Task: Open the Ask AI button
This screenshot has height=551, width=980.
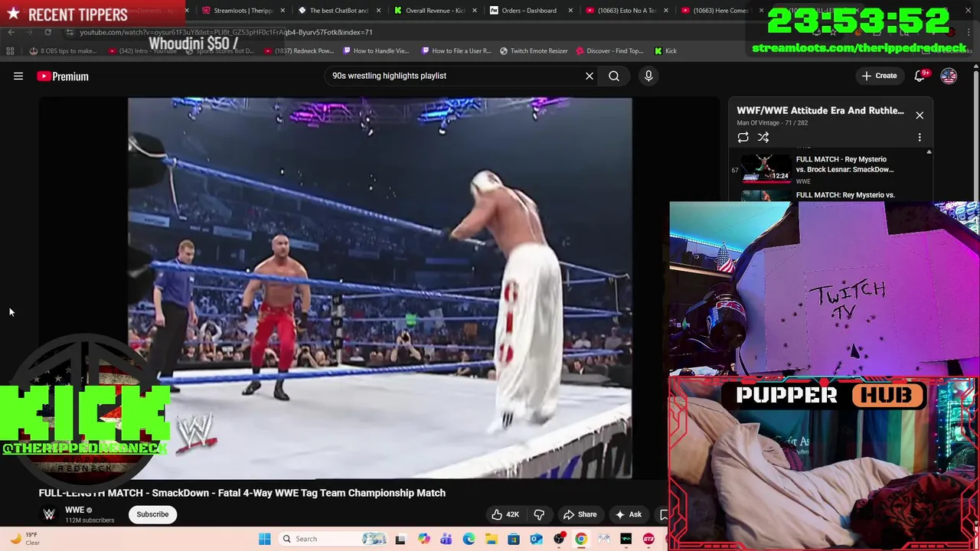Action: tap(629, 514)
